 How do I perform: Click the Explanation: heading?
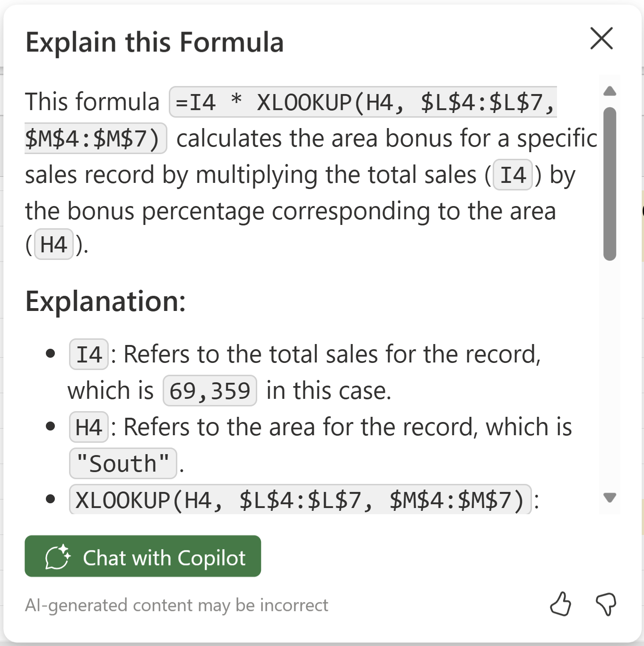tap(105, 301)
